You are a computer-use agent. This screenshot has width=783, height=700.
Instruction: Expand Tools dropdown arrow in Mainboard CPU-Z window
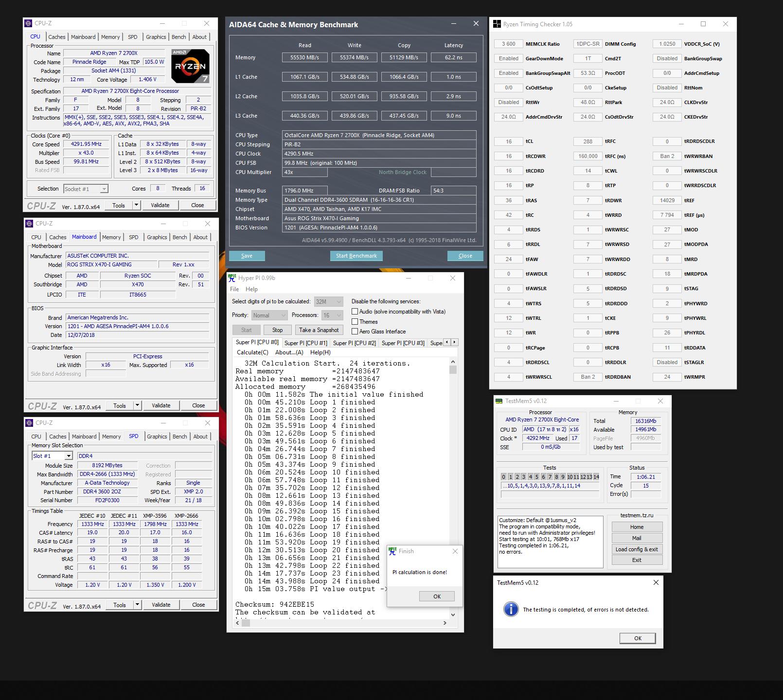click(138, 405)
